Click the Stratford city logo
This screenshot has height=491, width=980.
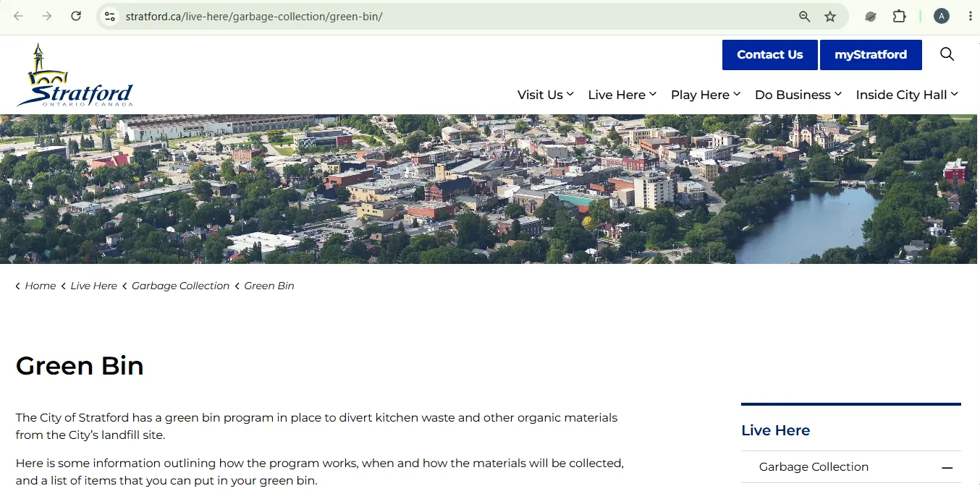[x=75, y=75]
